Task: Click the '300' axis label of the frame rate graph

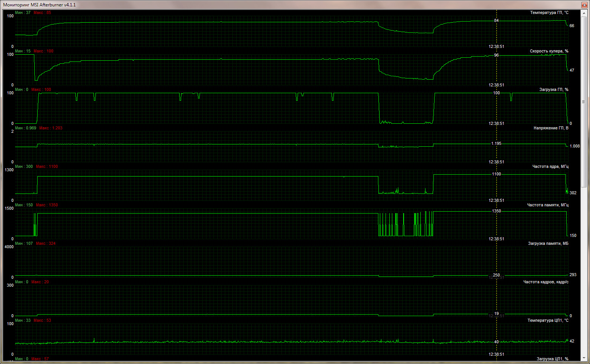Action: tap(10, 286)
